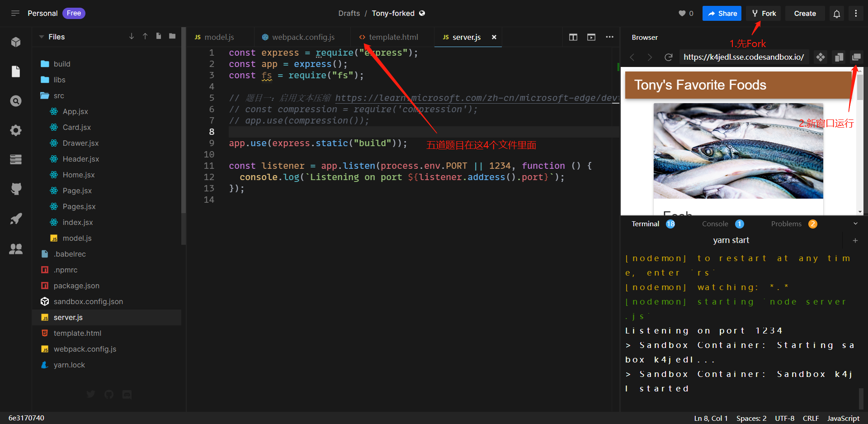This screenshot has width=868, height=424.
Task: Add a new terminal with plus icon
Action: tap(855, 241)
